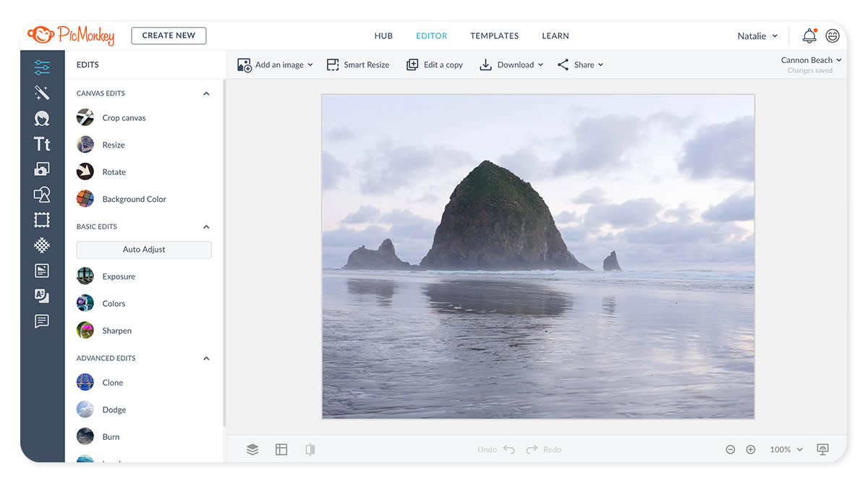Click the PicMonkey logo
This screenshot has width=868, height=484.
[x=71, y=35]
